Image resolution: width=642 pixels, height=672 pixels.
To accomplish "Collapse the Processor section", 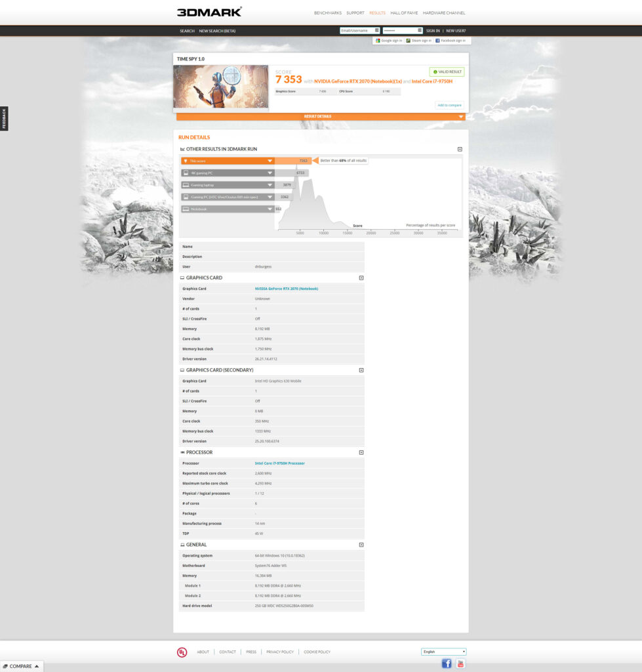I will tap(361, 453).
